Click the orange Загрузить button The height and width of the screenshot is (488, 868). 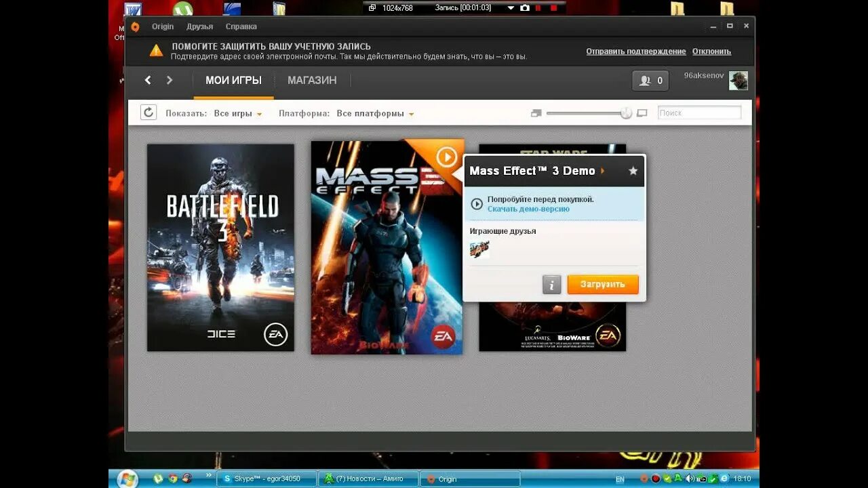pos(603,285)
